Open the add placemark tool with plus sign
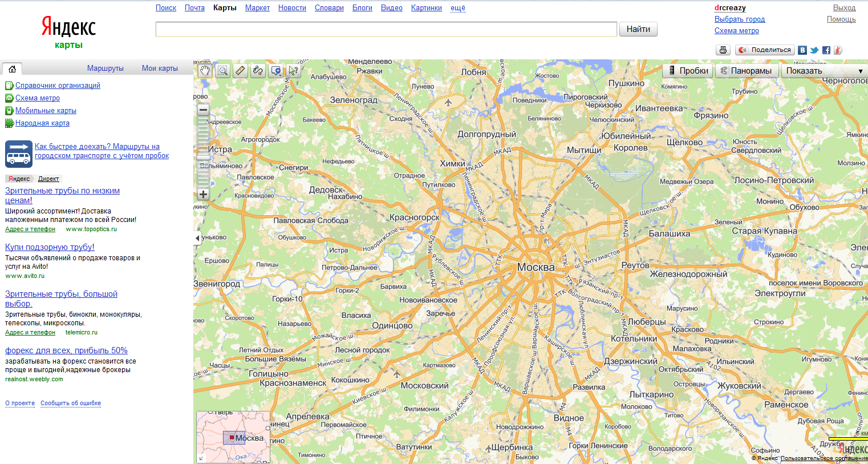 point(276,71)
